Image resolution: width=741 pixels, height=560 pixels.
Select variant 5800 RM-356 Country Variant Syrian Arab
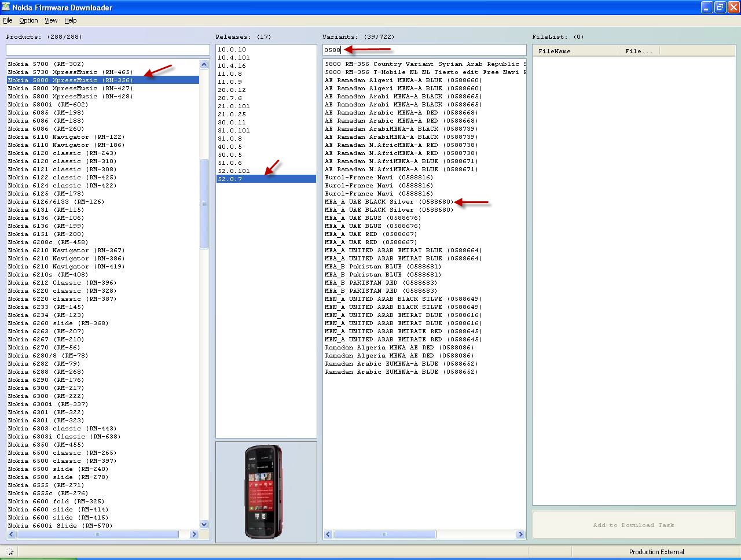click(x=425, y=64)
